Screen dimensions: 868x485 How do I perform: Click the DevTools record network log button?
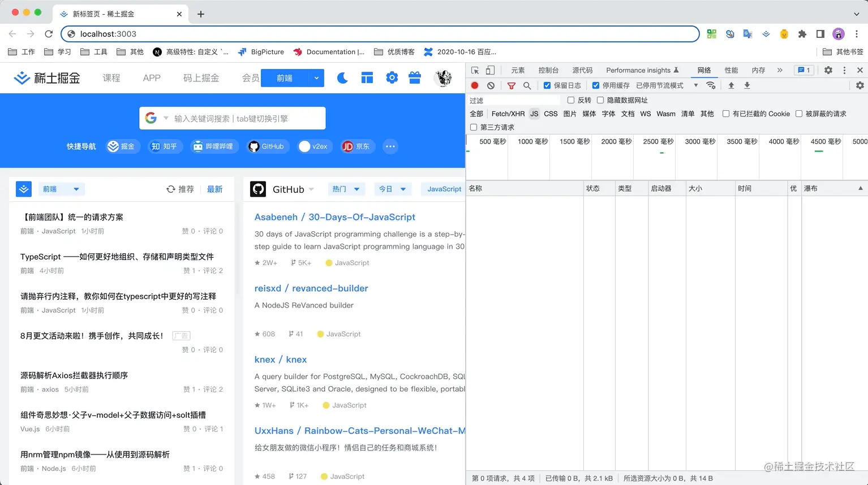pos(475,85)
